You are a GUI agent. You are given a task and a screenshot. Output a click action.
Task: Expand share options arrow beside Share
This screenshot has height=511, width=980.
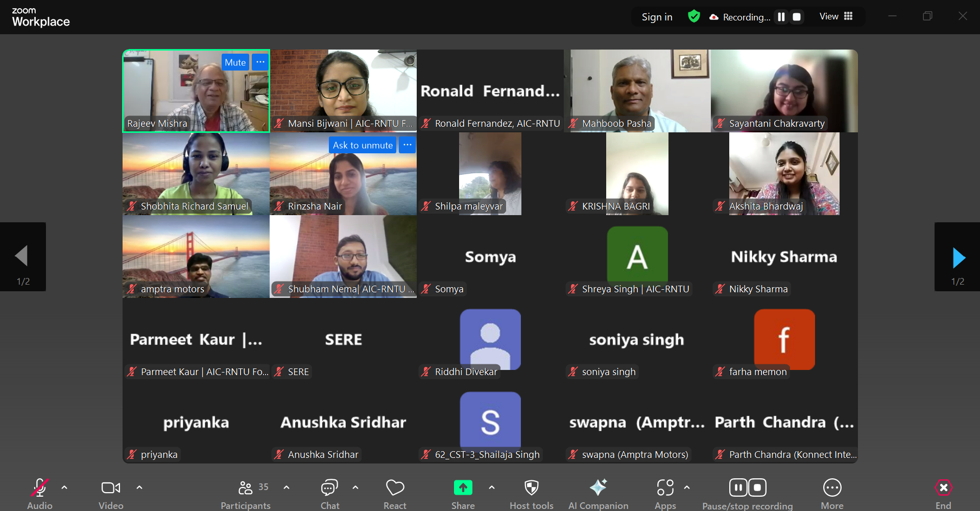[492, 487]
